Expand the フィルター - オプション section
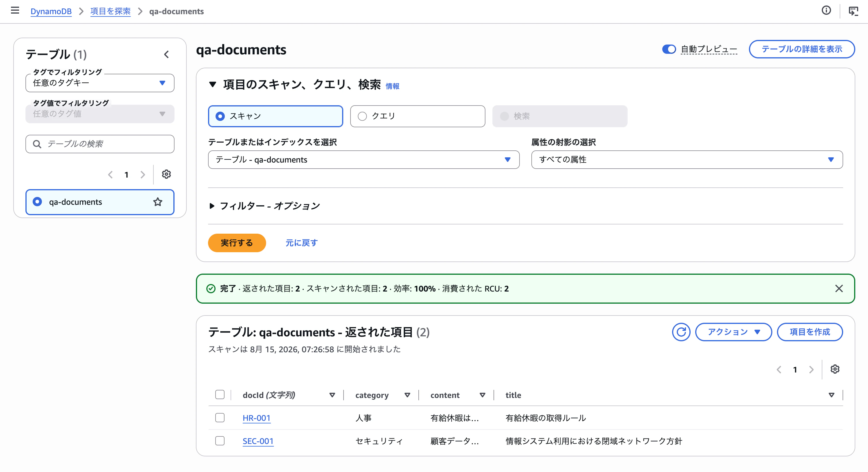The height and width of the screenshot is (472, 868). tap(212, 206)
